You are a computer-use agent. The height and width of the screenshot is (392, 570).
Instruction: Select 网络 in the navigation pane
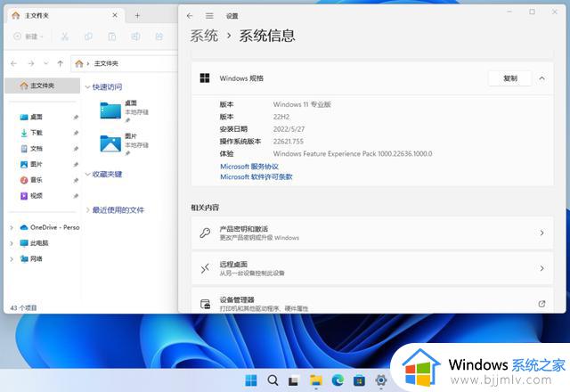pos(32,258)
